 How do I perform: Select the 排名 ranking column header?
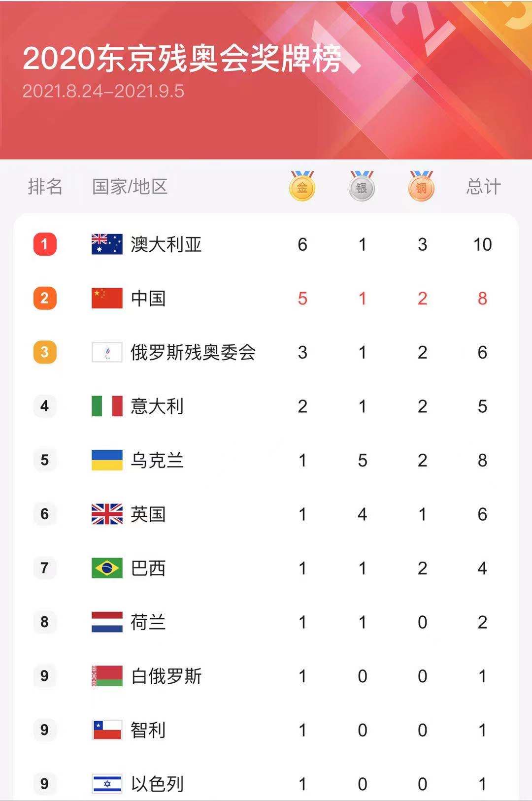click(45, 187)
